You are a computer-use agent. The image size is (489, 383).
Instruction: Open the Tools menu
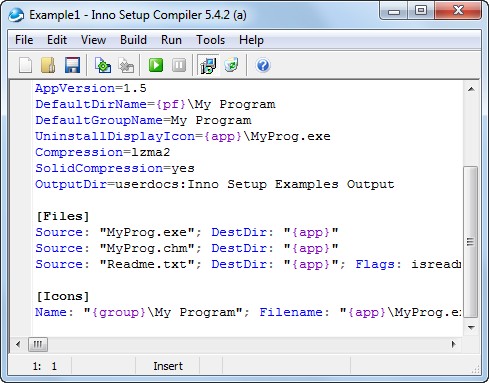point(210,40)
